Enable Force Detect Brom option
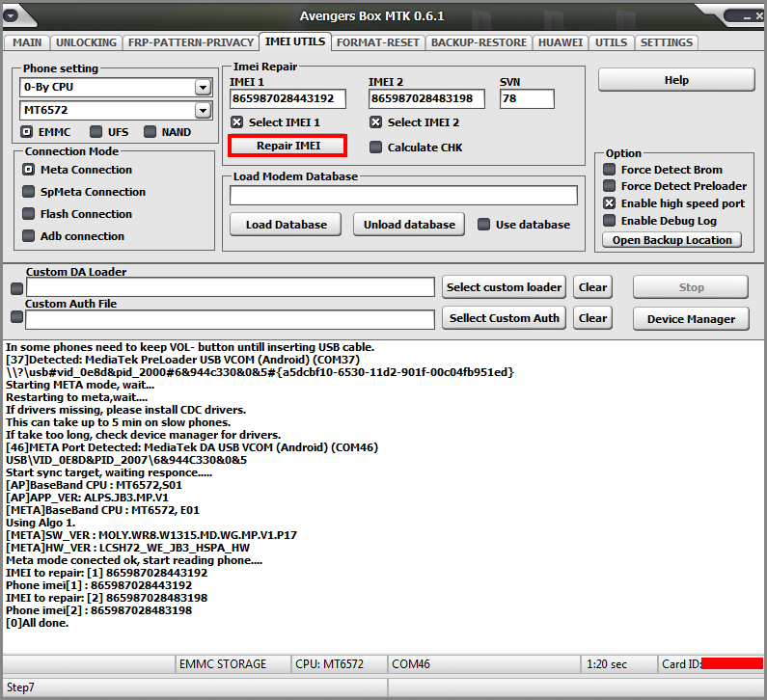This screenshot has height=700, width=767. [609, 169]
